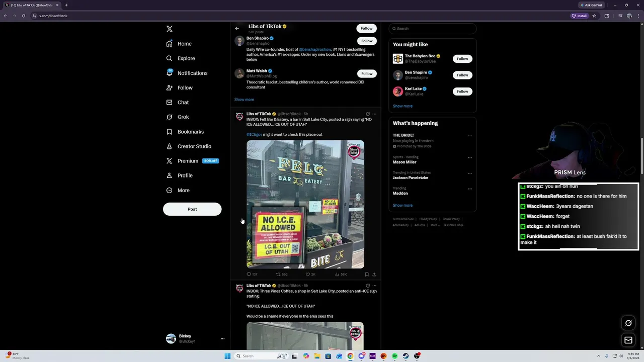Open the Follow sidebar item
Viewport: 644px width, 362px height.
coord(180,87)
